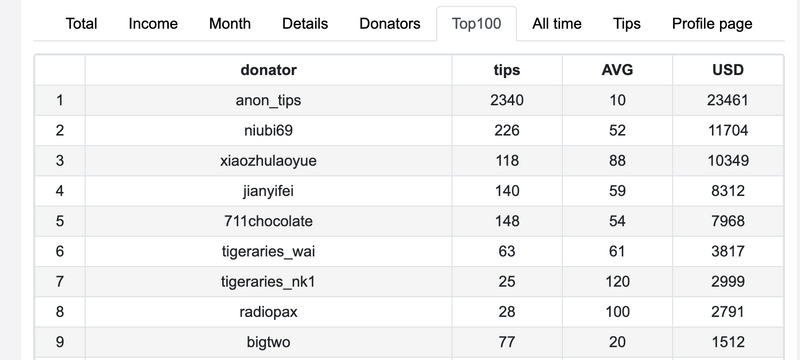Select the Month tab
The height and width of the screenshot is (360, 800).
click(230, 24)
